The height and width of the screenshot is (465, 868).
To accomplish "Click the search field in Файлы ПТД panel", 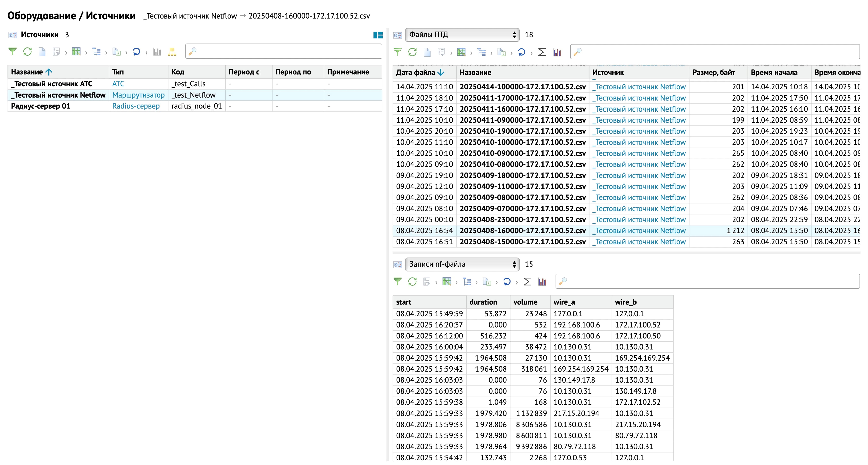I will click(x=715, y=52).
